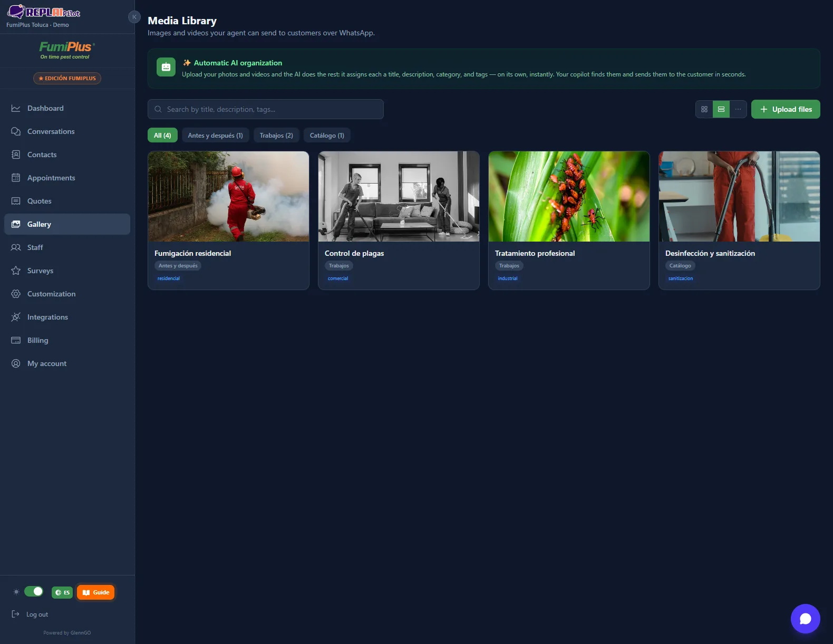Go to Conversations

coord(67,131)
